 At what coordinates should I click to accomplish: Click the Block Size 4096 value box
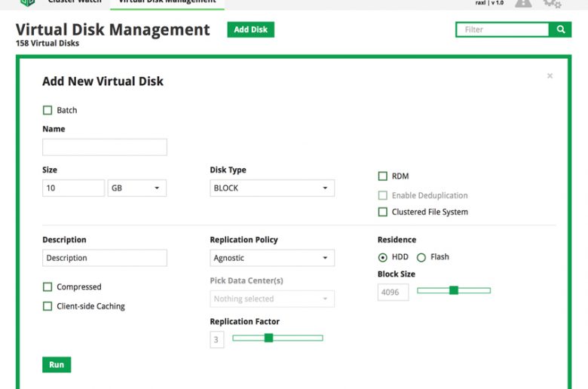pos(393,293)
